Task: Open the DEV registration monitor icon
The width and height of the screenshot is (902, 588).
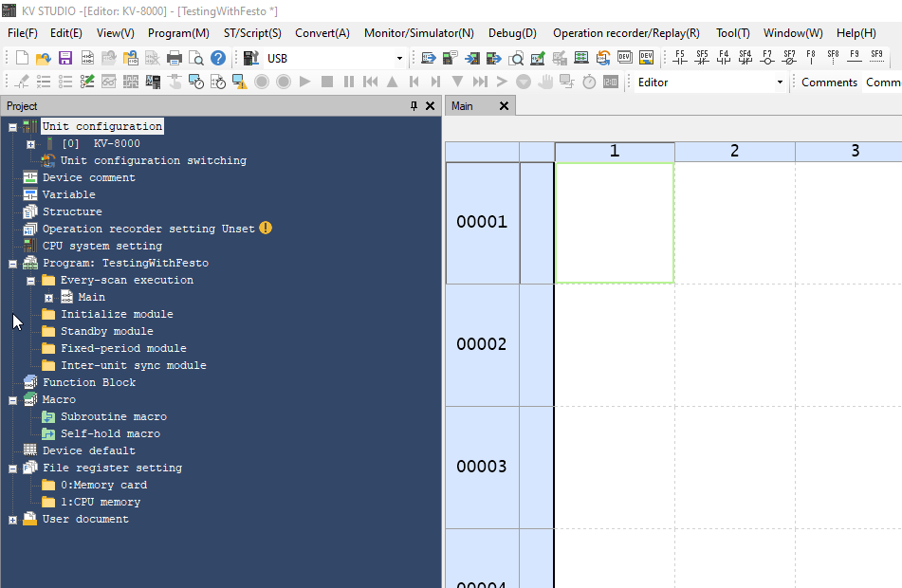Action: 625,58
